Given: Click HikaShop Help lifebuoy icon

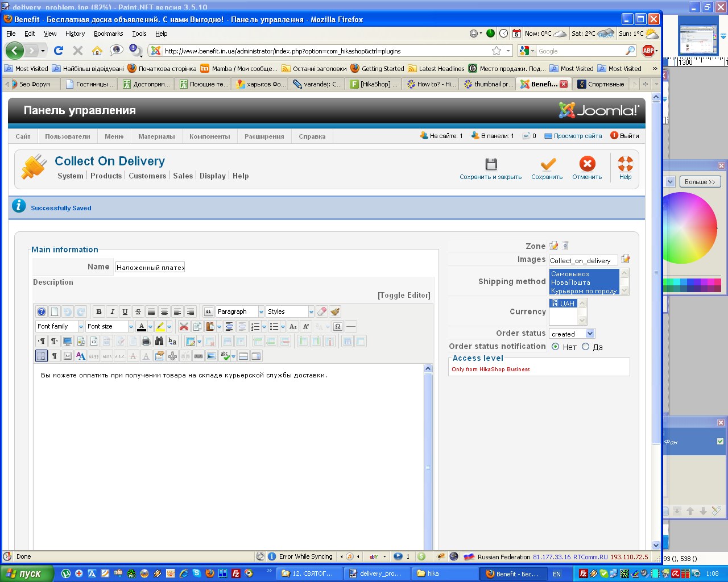Looking at the screenshot, I should pos(625,168).
